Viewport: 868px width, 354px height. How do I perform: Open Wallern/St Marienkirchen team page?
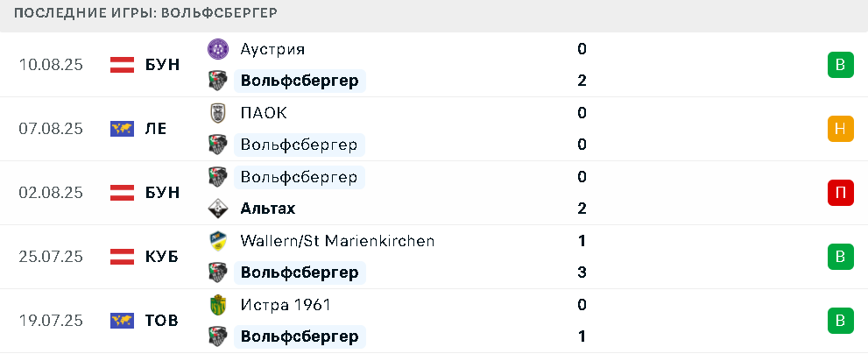[337, 241]
